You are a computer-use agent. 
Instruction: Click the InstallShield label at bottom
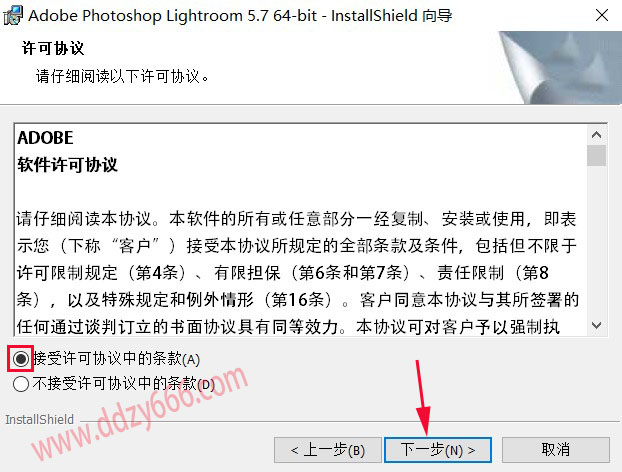(x=39, y=419)
